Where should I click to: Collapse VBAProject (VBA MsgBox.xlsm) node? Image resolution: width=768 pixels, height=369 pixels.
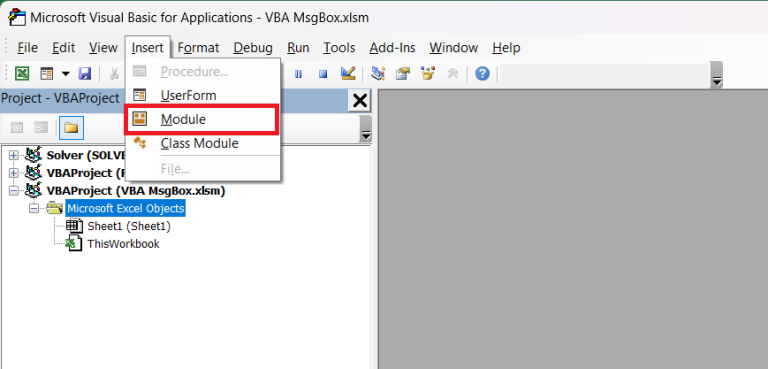click(13, 191)
